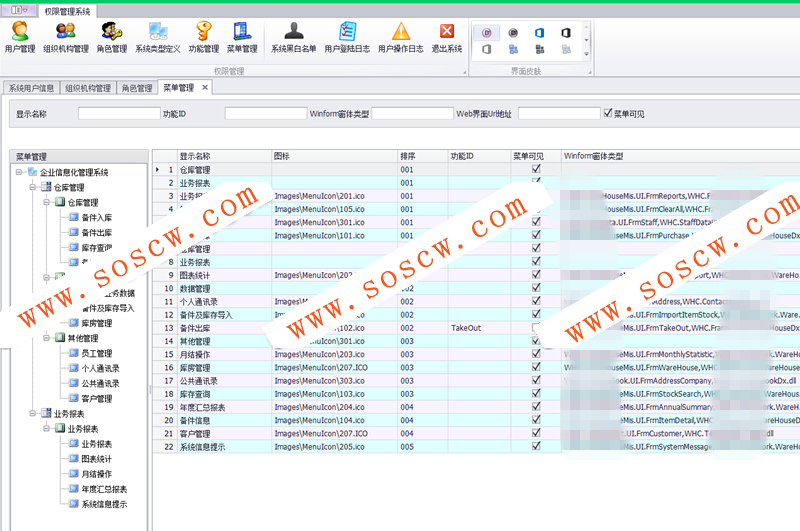Collapse the second-level 仓库管理 tree node

tap(46, 202)
